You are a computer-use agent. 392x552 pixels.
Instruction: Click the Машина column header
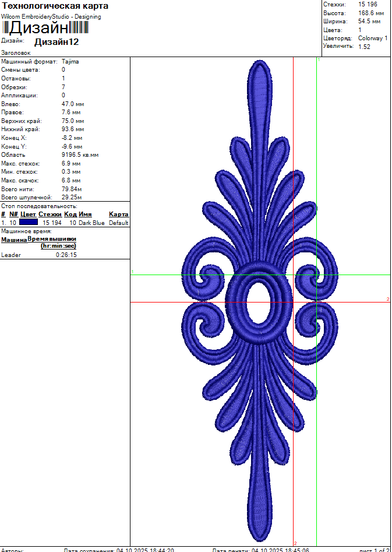[x=14, y=240]
